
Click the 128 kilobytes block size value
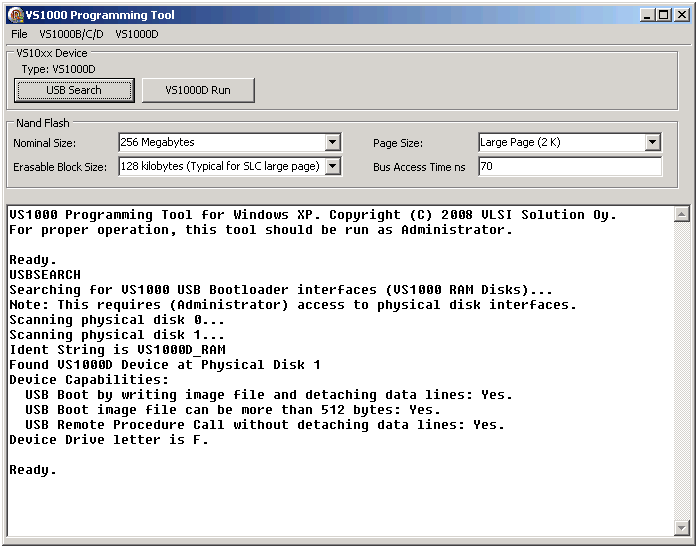(221, 167)
